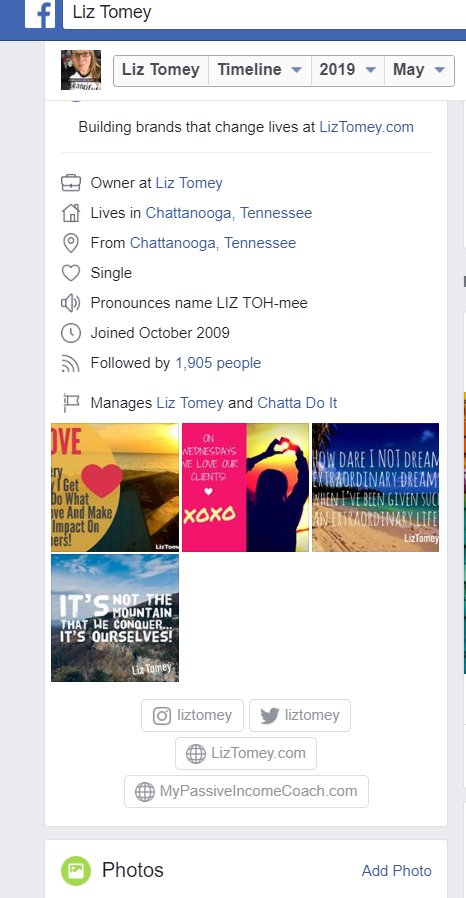Image resolution: width=466 pixels, height=898 pixels.
Task: Click the location pin icon beside From
Action: [x=70, y=243]
